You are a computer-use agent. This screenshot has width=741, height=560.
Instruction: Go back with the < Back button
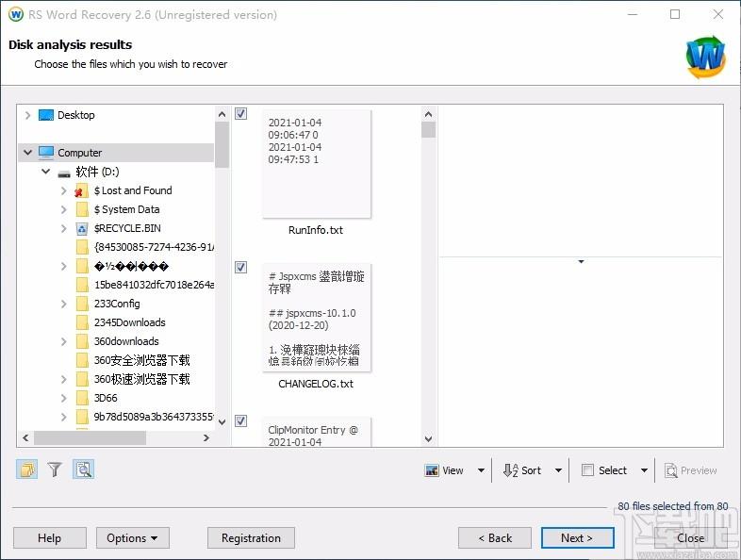[x=495, y=537]
